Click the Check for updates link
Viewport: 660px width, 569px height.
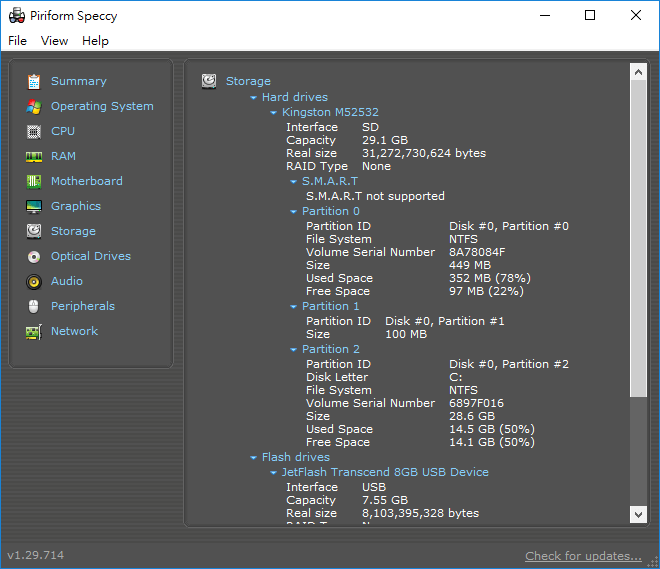(x=583, y=556)
